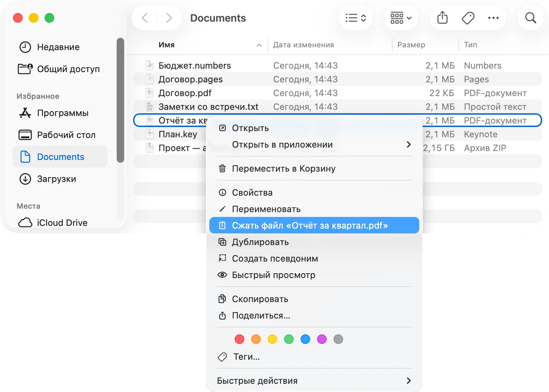The width and height of the screenshot is (549, 392).
Task: Toggle sort order on the Имя column
Action: (210, 45)
